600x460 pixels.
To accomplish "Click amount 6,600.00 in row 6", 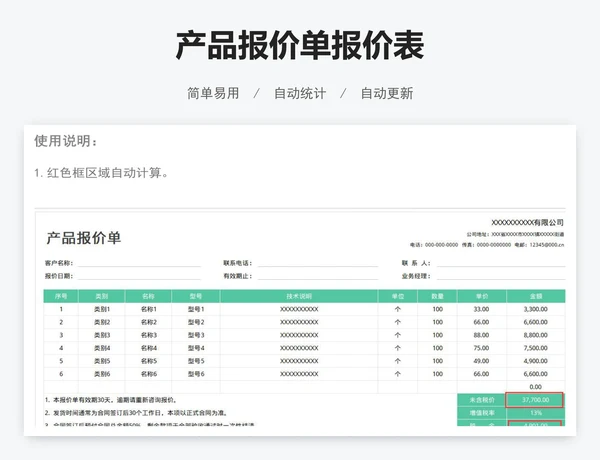I will [536, 374].
